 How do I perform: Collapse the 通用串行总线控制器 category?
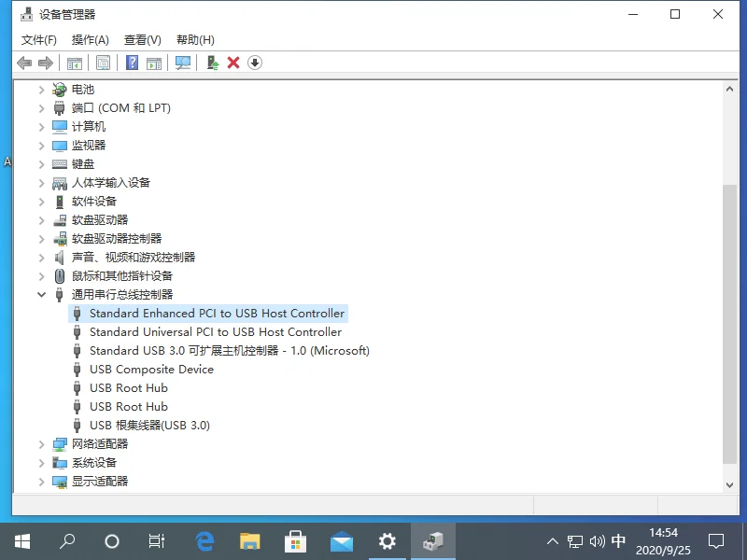[41, 295]
